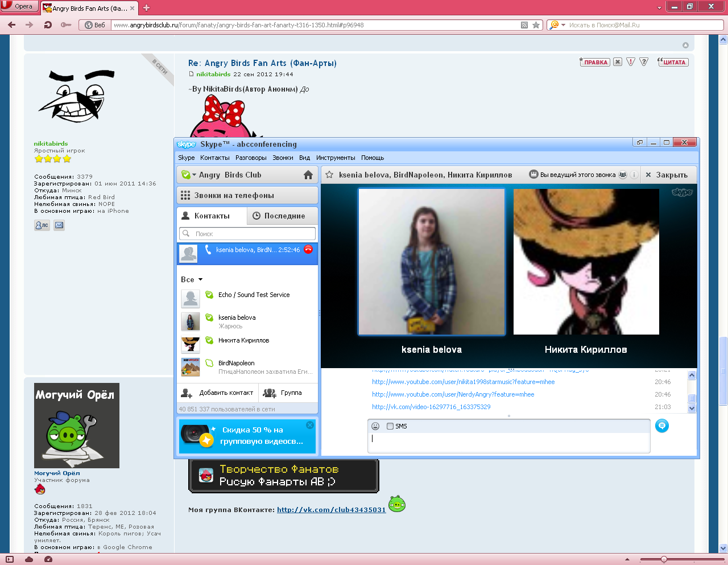Send the chat message with the blue bubble

(662, 426)
